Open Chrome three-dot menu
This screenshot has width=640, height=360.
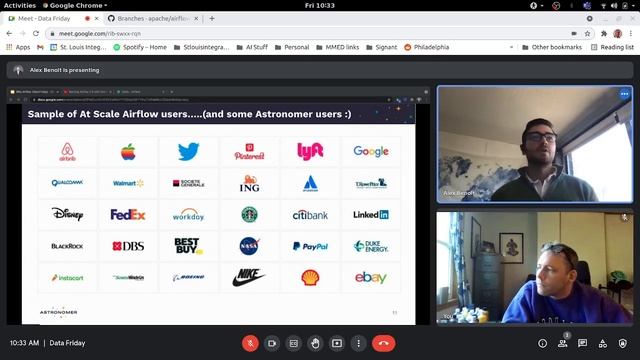click(631, 33)
